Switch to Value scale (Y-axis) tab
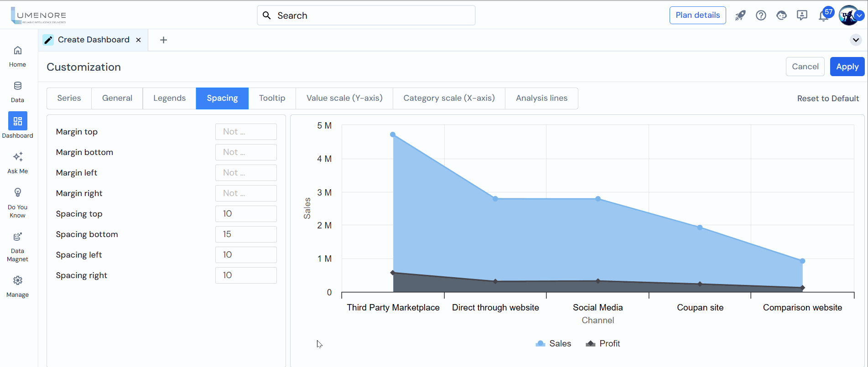The width and height of the screenshot is (868, 367). click(x=344, y=98)
